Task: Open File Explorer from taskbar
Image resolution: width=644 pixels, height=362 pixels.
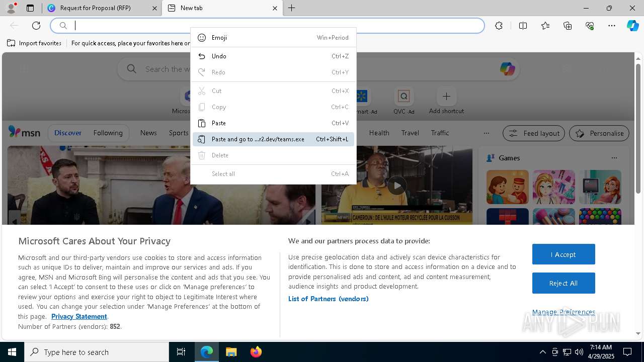Action: point(231,352)
